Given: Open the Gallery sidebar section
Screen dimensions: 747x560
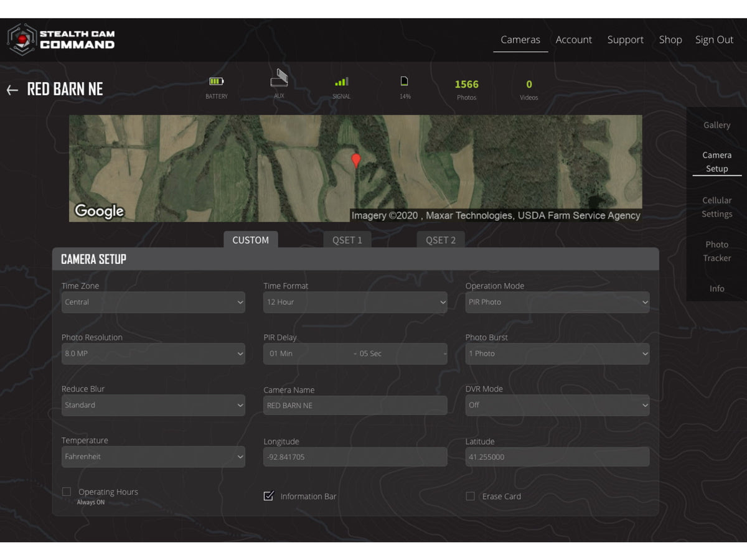Looking at the screenshot, I should click(x=717, y=125).
